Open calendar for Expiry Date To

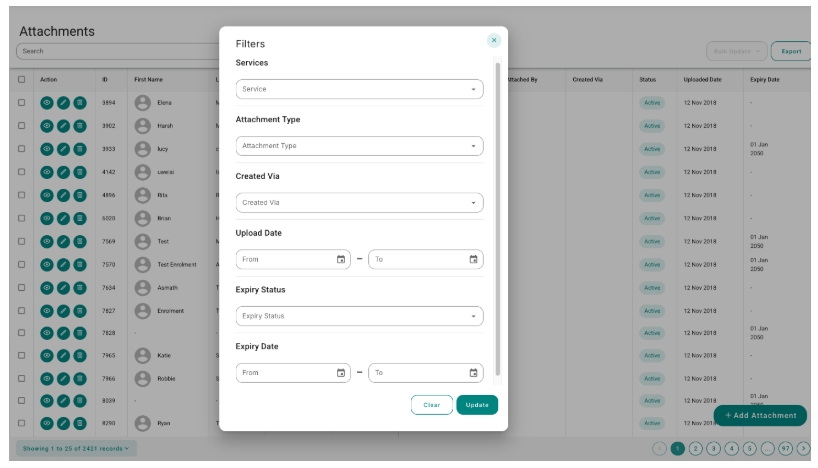[473, 373]
